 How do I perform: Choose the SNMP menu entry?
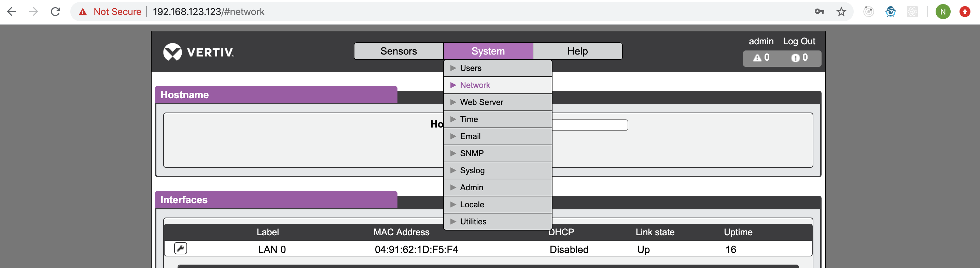point(472,153)
